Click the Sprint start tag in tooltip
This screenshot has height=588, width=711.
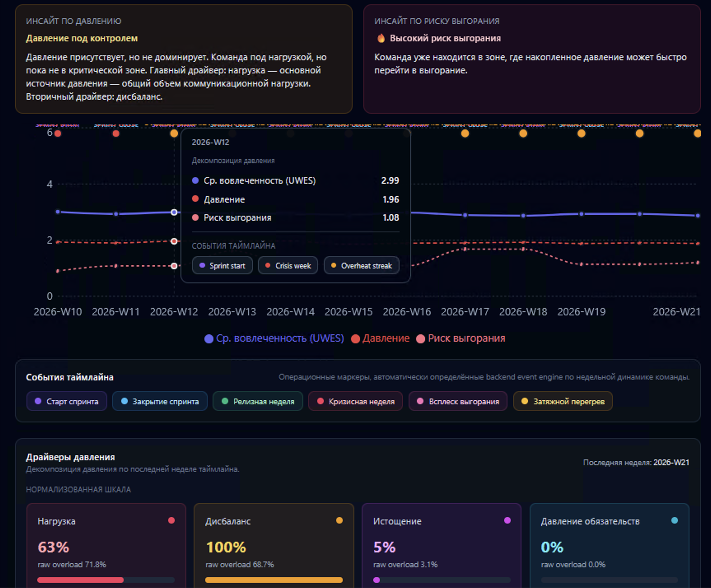[x=222, y=266]
